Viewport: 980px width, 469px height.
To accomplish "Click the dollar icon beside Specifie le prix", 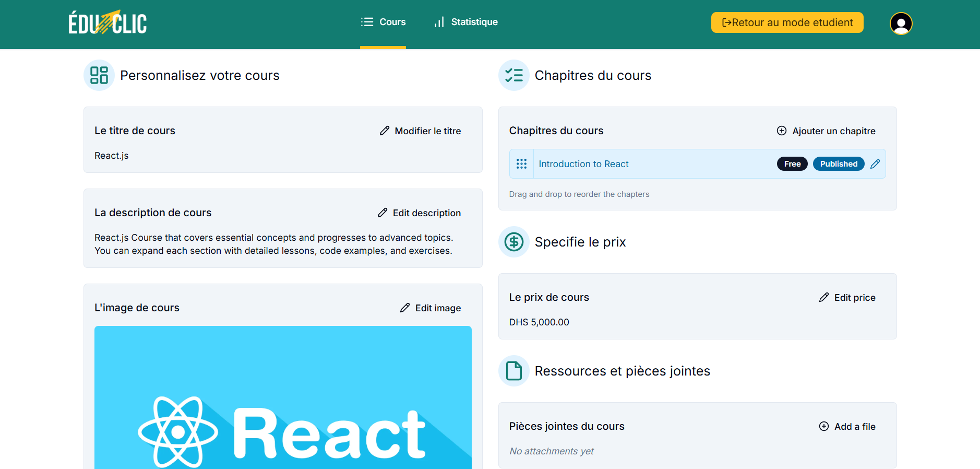I will coord(513,242).
